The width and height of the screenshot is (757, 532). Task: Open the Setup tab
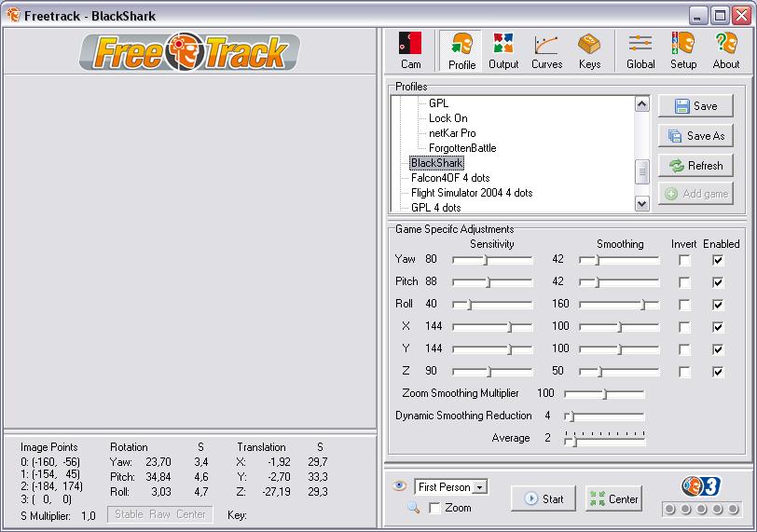683,50
